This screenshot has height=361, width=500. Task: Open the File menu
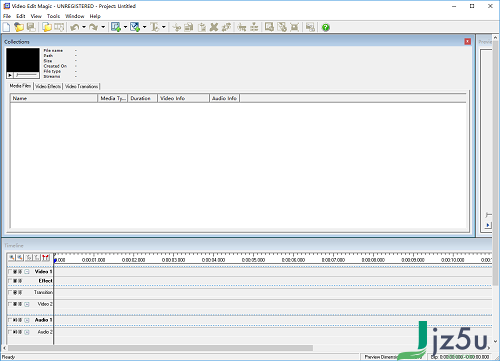tap(7, 16)
